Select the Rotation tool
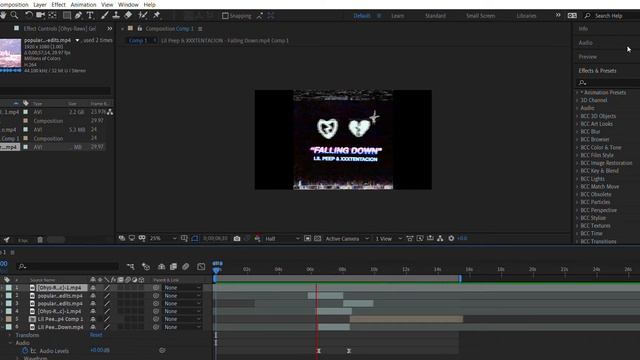Viewport: 640px width, 360px height. [29, 15]
